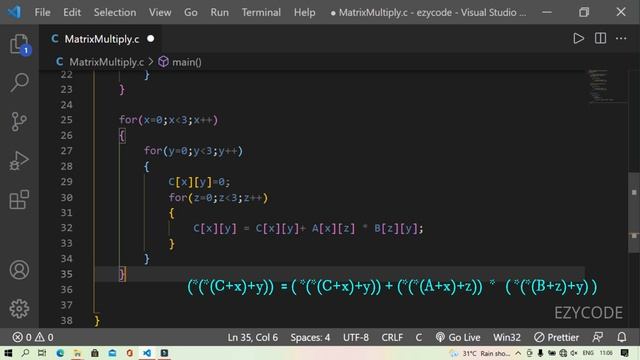640x360 pixels.
Task: Open the Go menu
Action: click(191, 12)
